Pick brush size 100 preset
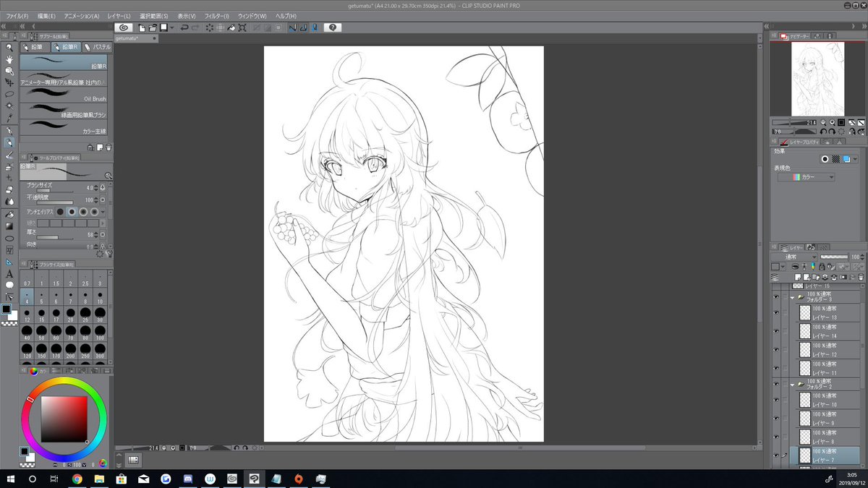Screen dimensions: 868x488 [100, 333]
